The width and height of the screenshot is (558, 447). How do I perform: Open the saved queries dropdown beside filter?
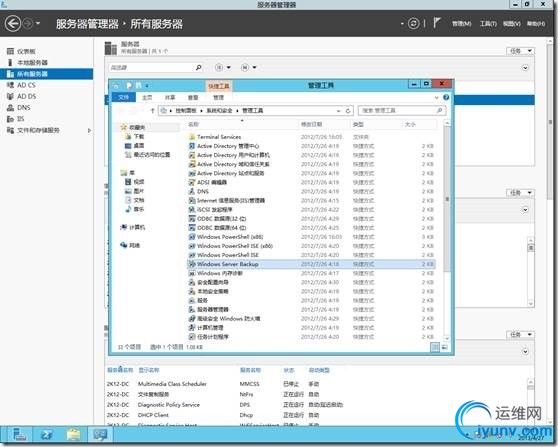249,67
